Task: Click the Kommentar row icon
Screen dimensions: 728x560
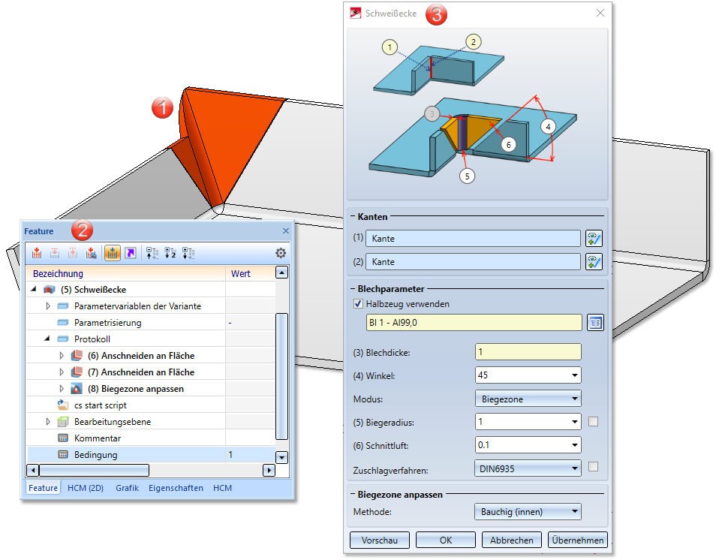Action: click(63, 438)
